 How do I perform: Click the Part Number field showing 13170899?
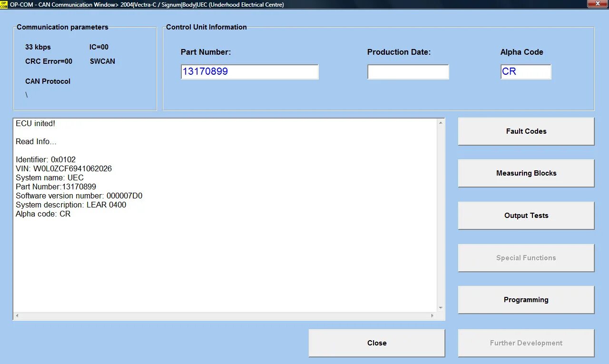point(250,72)
